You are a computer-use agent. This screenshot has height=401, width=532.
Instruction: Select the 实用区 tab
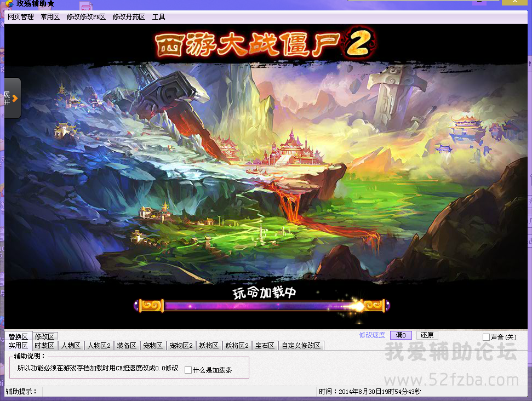point(18,345)
